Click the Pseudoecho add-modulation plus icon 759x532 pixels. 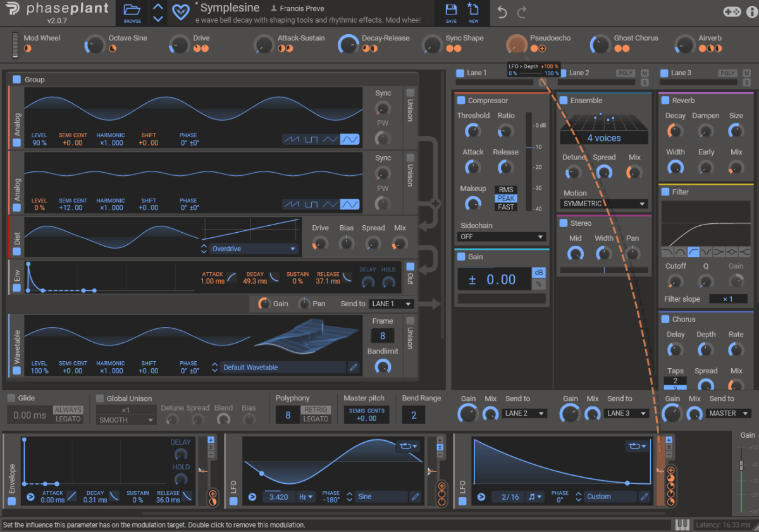tap(542, 48)
